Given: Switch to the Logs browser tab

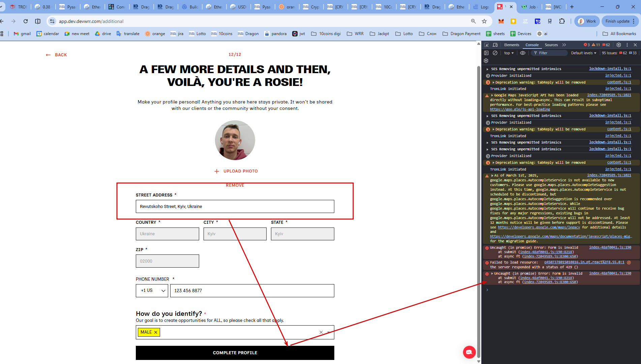Looking at the screenshot, I should click(x=481, y=7).
